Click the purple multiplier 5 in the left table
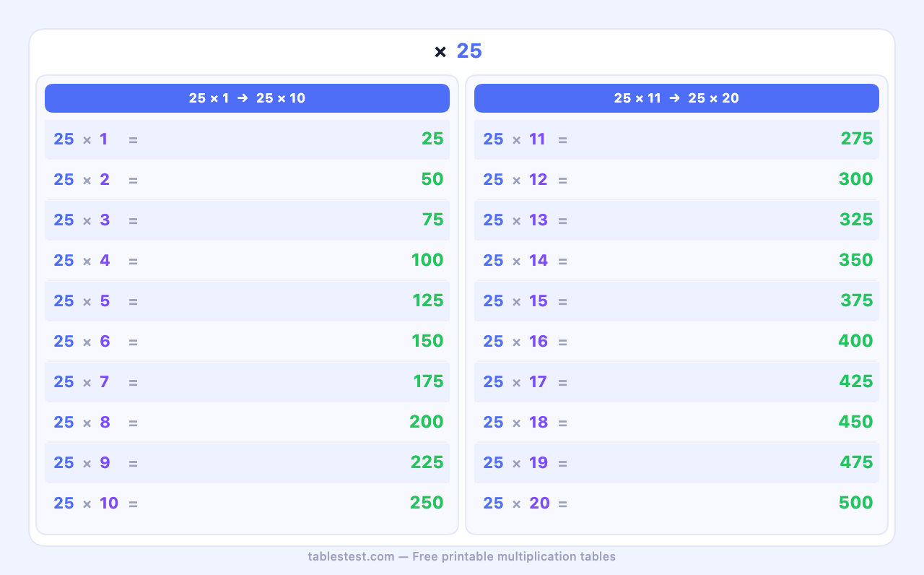 pyautogui.click(x=105, y=301)
